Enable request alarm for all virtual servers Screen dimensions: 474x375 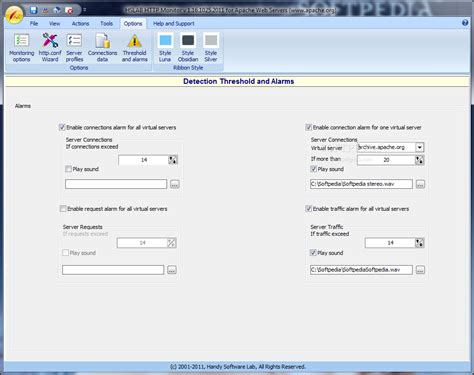[63, 209]
